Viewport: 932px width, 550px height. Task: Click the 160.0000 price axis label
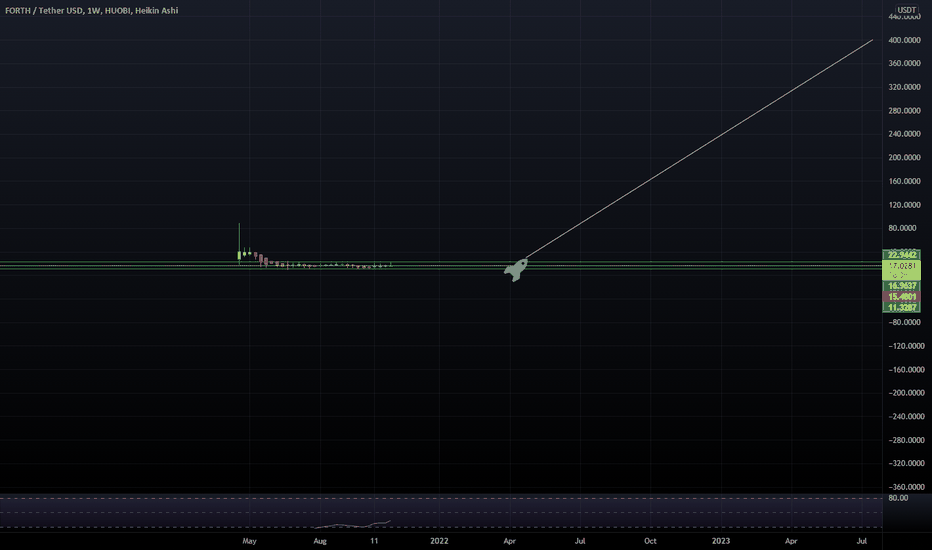point(904,181)
